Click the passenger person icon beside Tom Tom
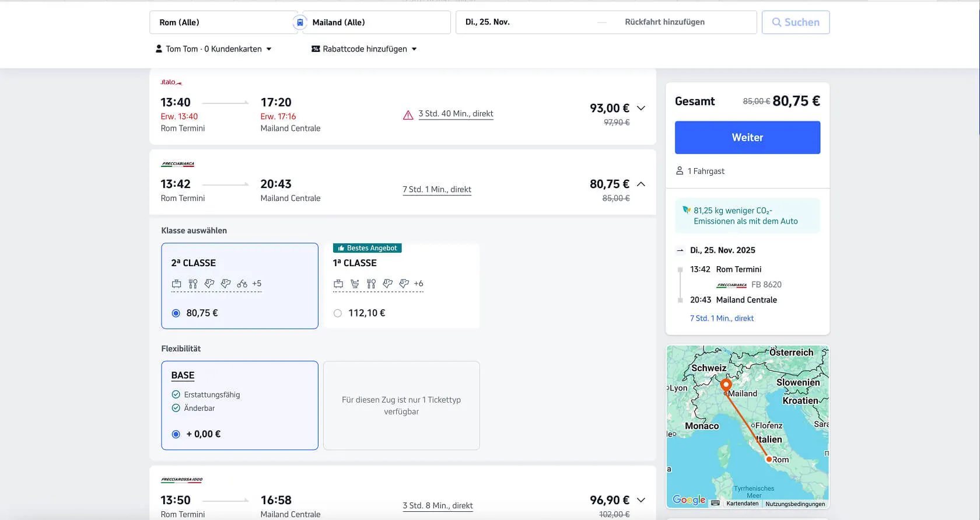Screen dimensions: 980x520 (159, 49)
